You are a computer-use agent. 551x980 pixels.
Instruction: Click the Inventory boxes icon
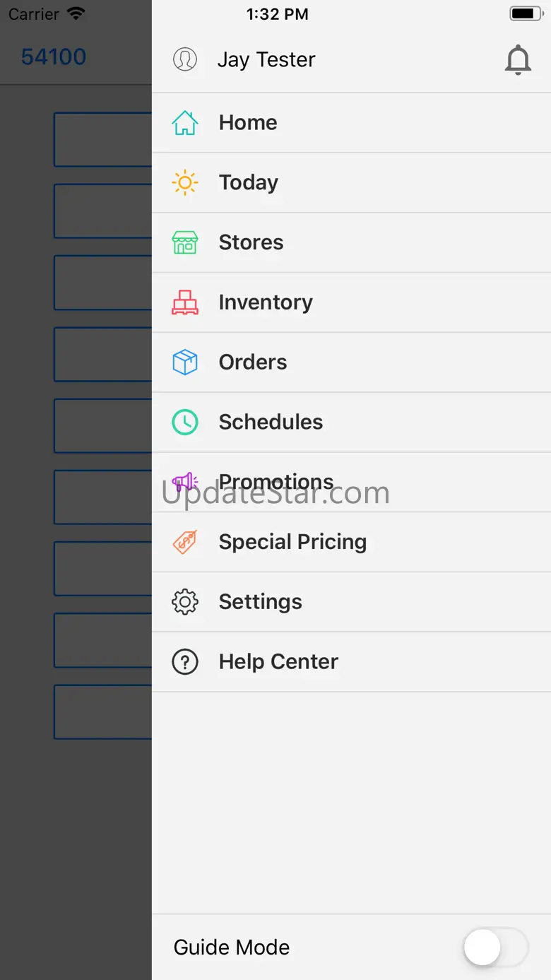185,302
